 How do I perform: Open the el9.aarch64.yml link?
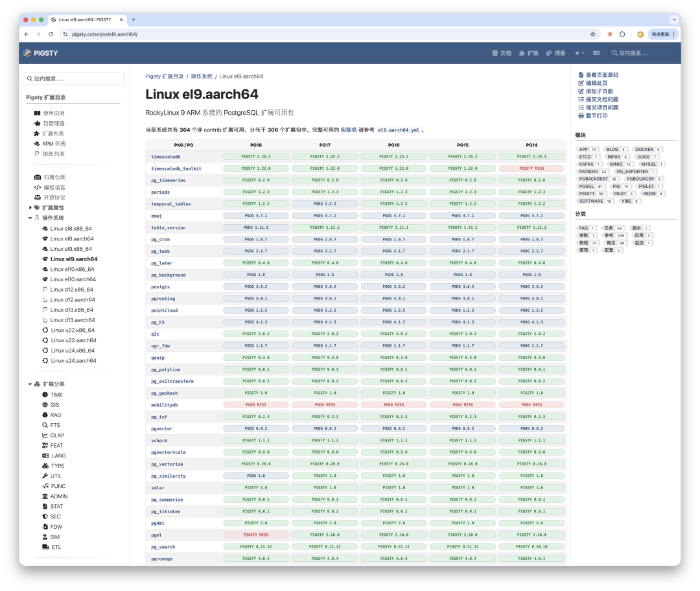coord(398,130)
